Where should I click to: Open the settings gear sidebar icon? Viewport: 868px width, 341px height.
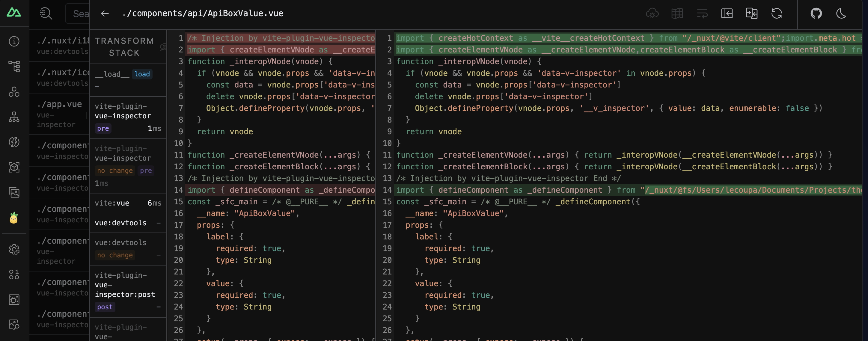14,249
